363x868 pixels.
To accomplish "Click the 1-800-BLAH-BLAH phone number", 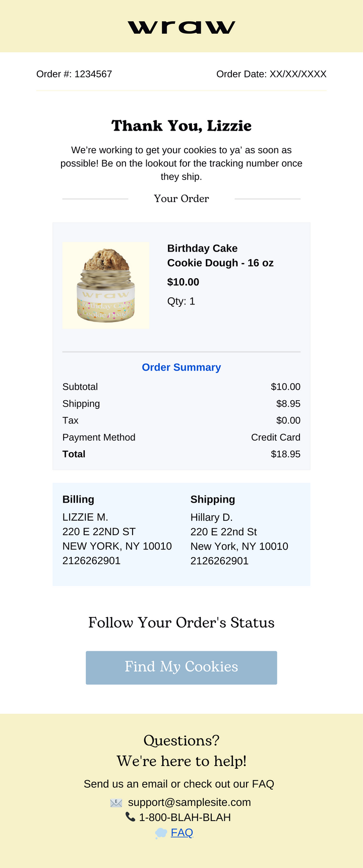I will pos(185,818).
